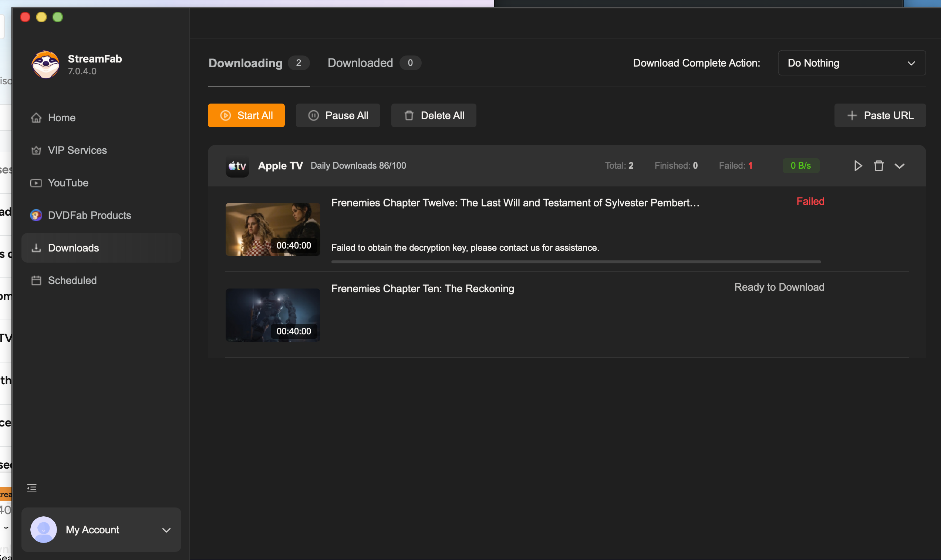Click the Total: 2 counter
Screen dimensions: 941x560
coord(619,166)
